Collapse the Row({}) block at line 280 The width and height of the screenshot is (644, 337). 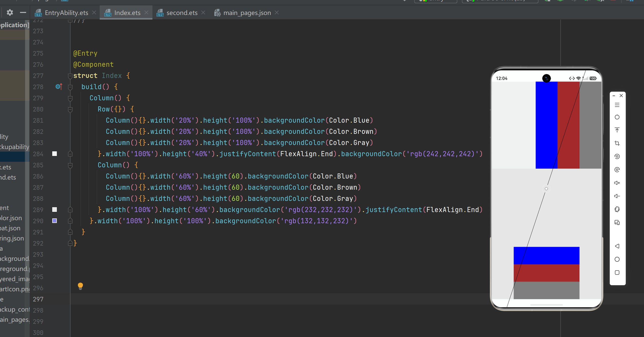pyautogui.click(x=70, y=109)
